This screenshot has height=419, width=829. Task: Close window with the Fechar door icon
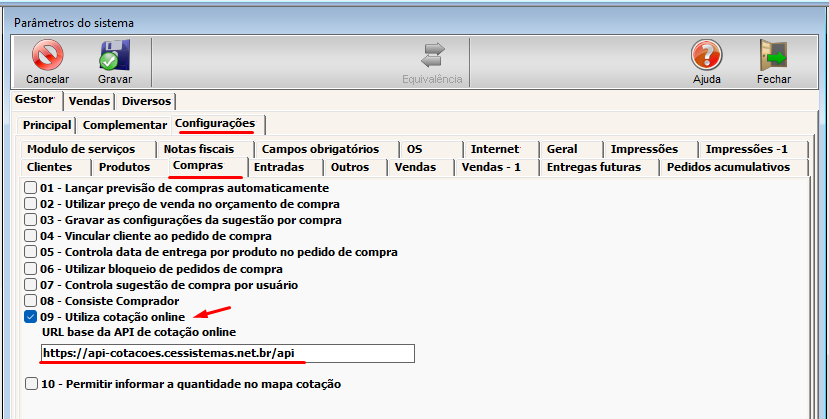pyautogui.click(x=773, y=55)
